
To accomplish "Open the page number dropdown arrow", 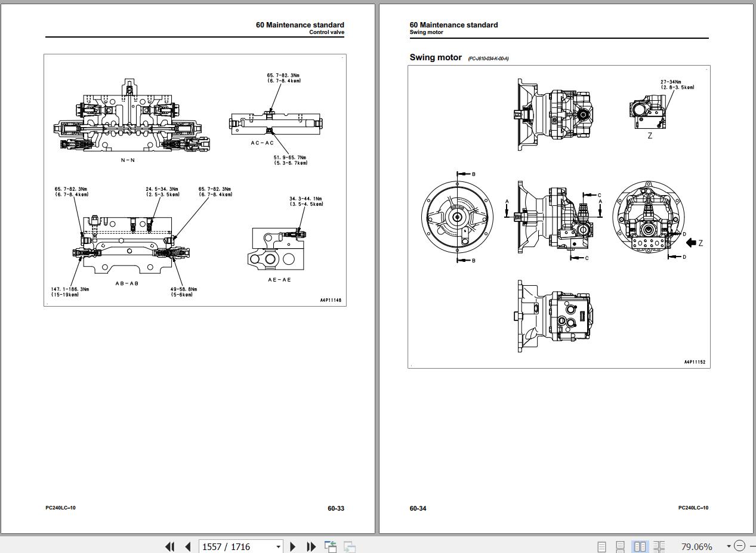I will 278,546.
